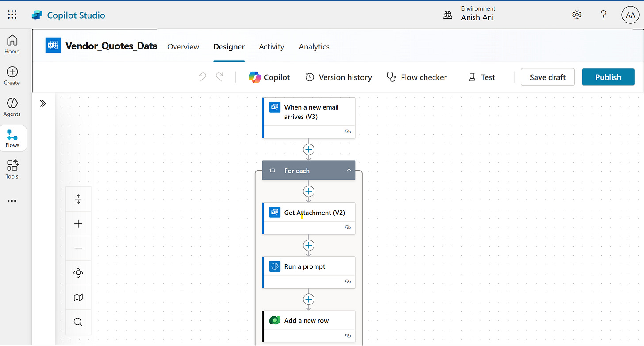Switch to the Activity tab
Screen dimensions: 644x346
point(272,46)
